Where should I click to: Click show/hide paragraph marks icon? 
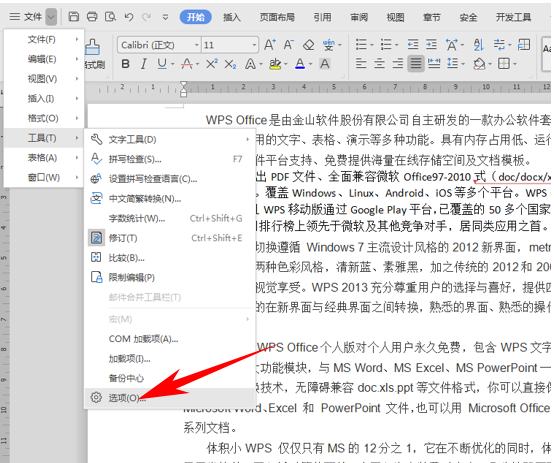pyautogui.click(x=499, y=45)
